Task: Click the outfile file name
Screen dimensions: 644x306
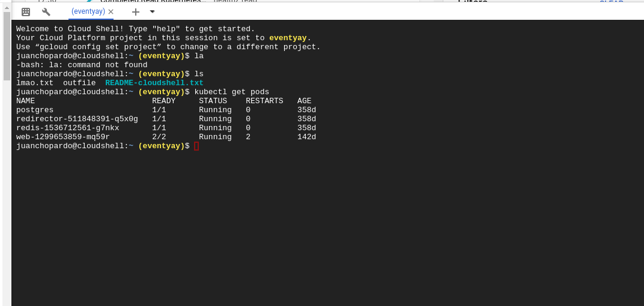Action: click(79, 83)
